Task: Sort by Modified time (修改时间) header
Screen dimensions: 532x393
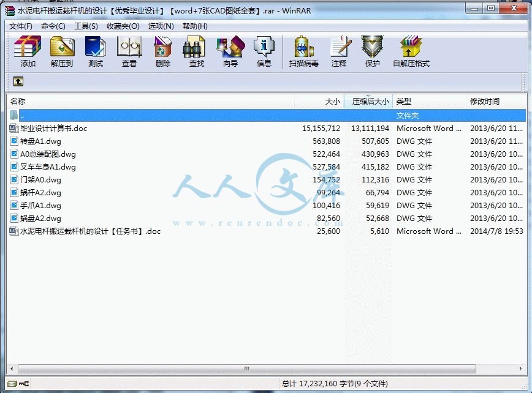Action: 496,101
